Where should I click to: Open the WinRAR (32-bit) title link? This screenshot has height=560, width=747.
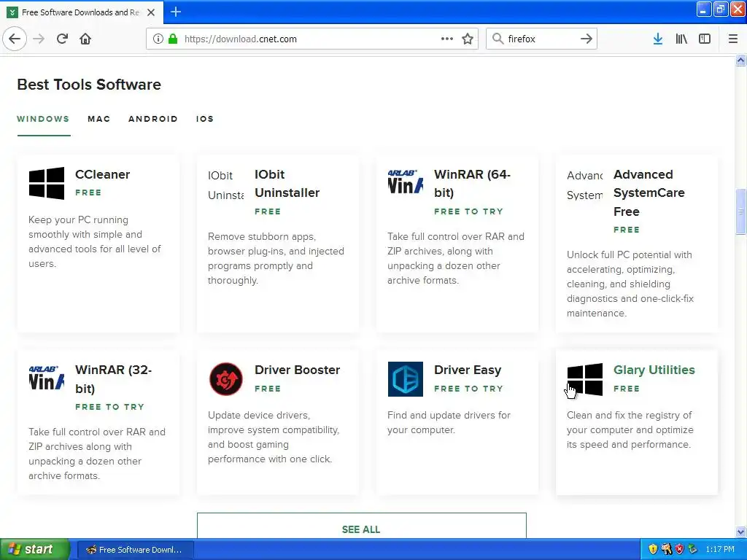113,379
